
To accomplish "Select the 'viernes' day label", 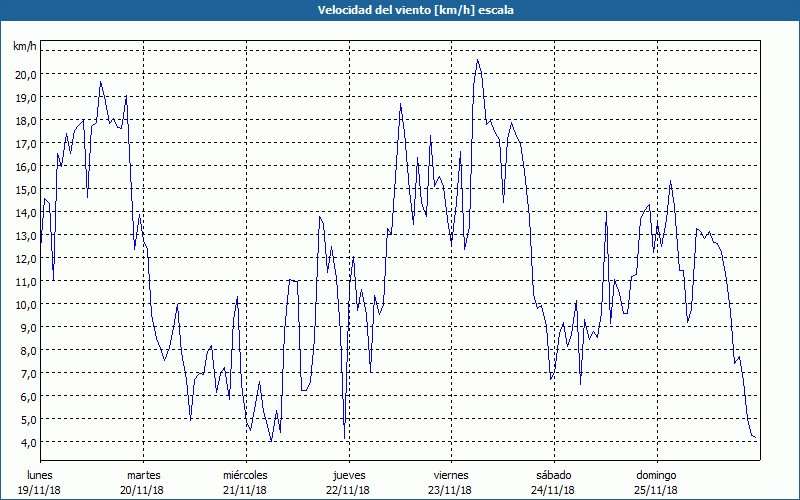I will pos(451,475).
